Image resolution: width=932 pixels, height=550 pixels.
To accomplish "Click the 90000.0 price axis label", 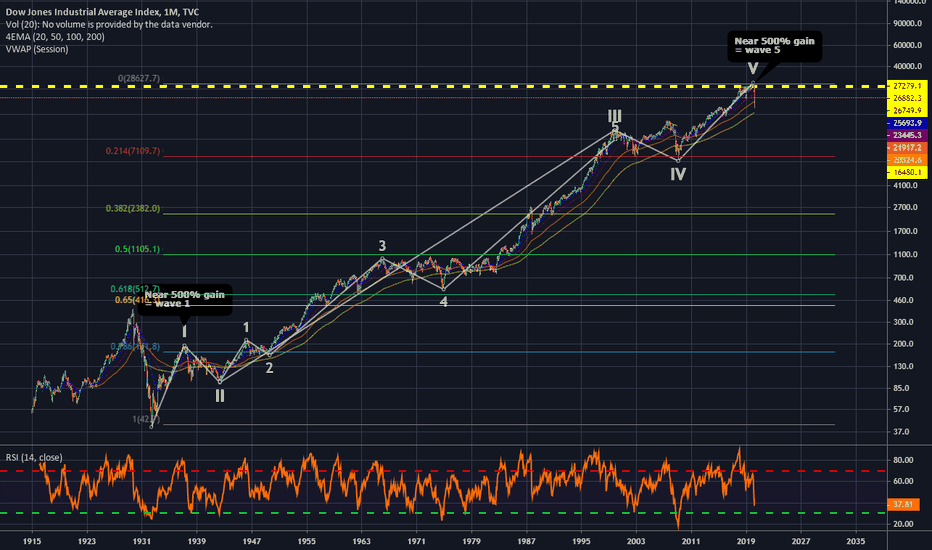I will (x=908, y=23).
